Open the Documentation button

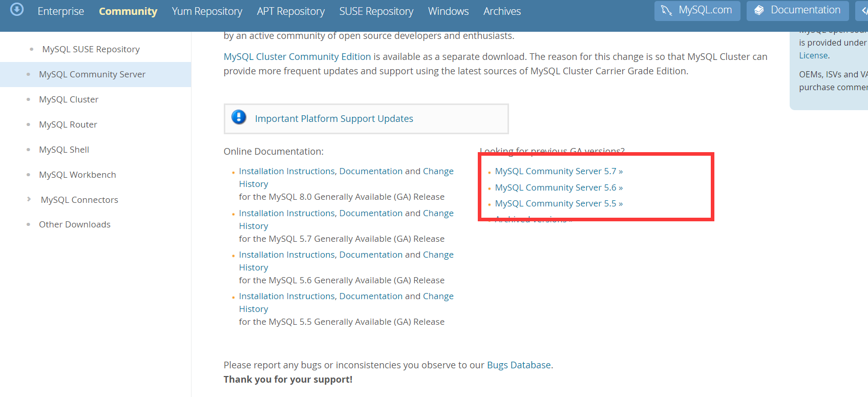(797, 10)
